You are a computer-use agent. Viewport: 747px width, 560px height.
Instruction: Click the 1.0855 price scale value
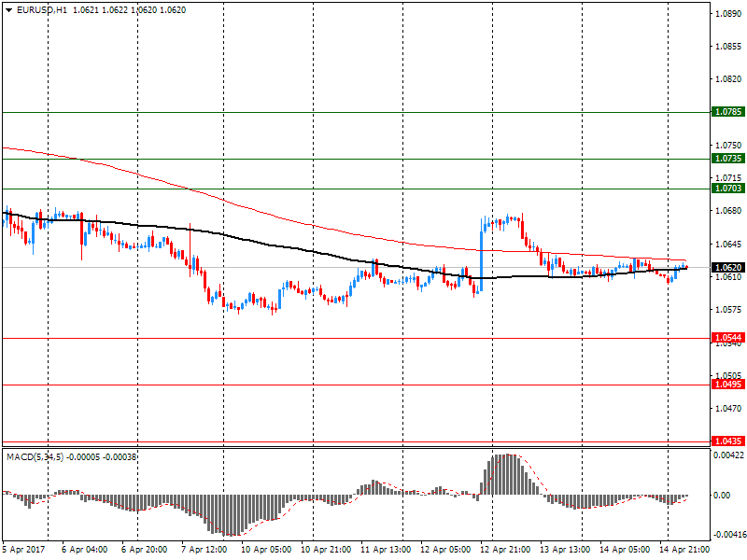pos(729,46)
